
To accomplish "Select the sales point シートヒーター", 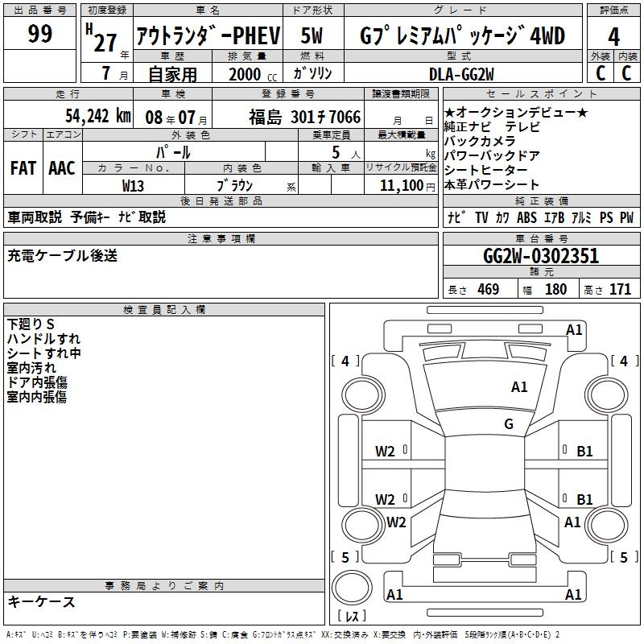I will (x=485, y=170).
